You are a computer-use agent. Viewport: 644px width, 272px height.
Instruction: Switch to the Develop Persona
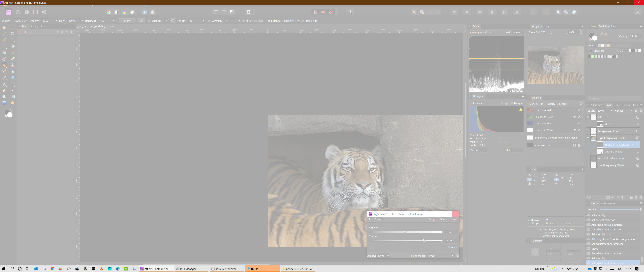pyautogui.click(x=27, y=12)
